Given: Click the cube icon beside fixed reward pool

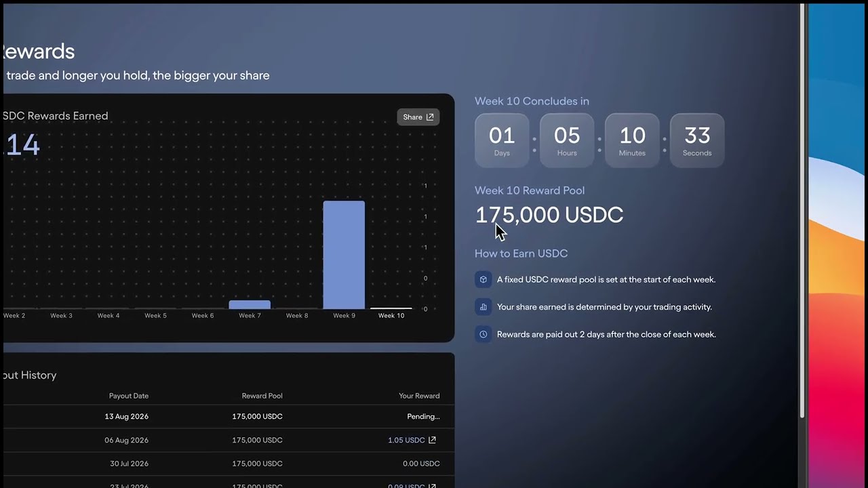Looking at the screenshot, I should pos(484,279).
